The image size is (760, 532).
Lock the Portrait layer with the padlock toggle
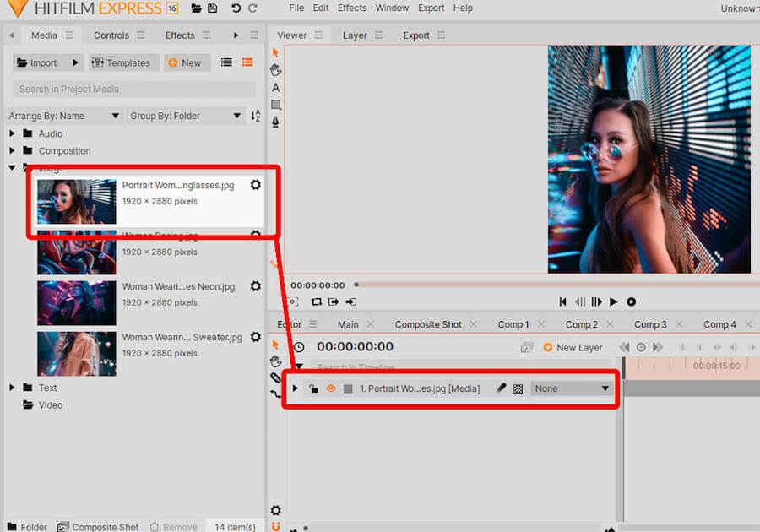point(313,388)
